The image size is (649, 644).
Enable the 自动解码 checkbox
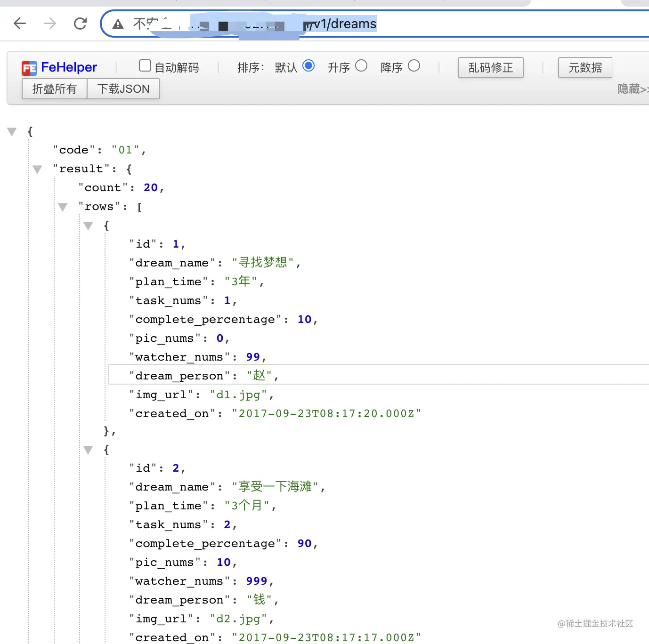pyautogui.click(x=145, y=65)
